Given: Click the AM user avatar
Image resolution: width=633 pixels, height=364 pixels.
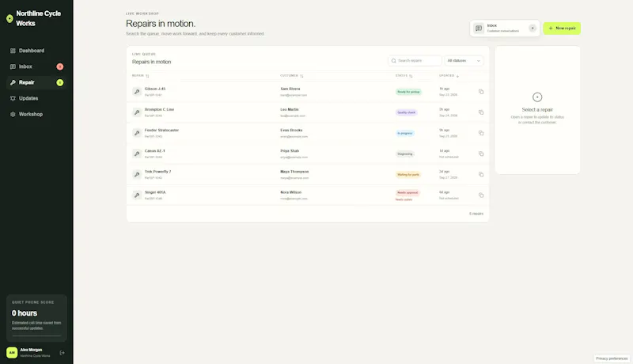Looking at the screenshot, I should tap(12, 353).
